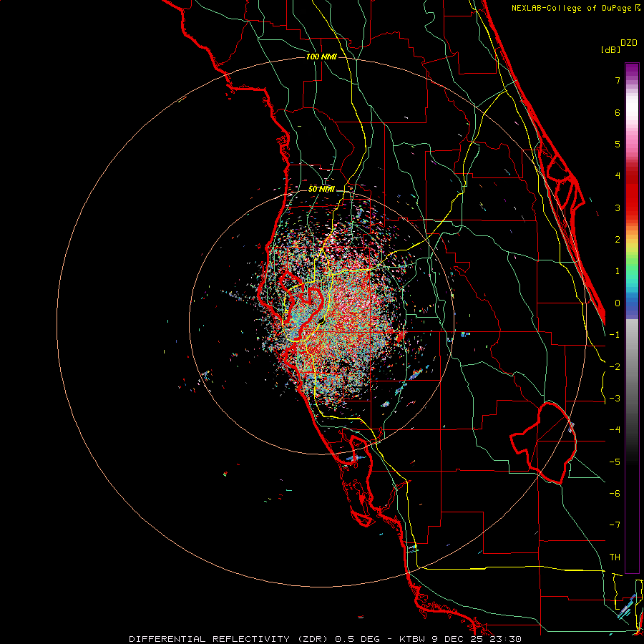Click the 23:30 time in the caption
The height and width of the screenshot is (644, 644).
(507, 639)
